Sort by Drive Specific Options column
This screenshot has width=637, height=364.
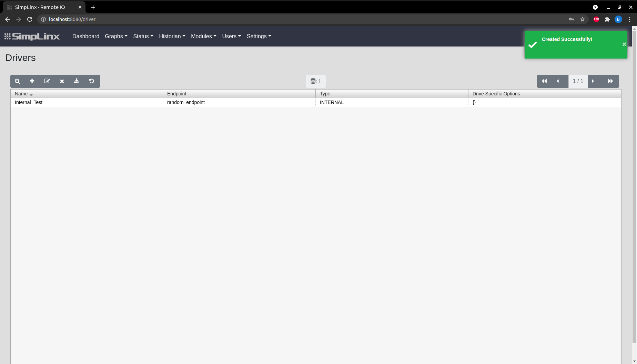pos(545,94)
